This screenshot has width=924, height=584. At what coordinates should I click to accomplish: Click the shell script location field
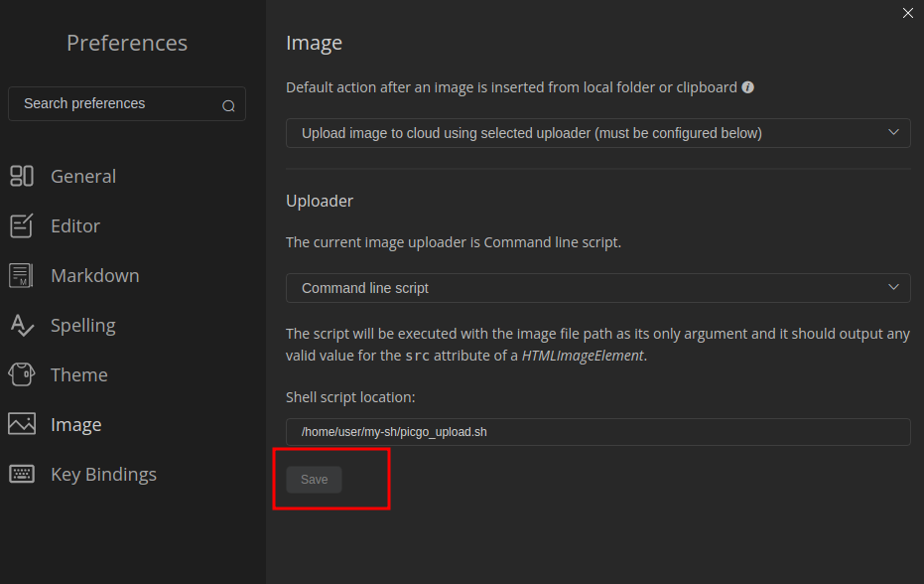point(597,431)
